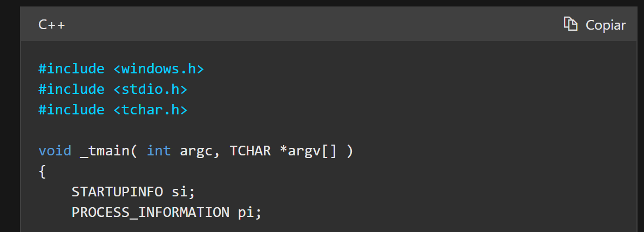Click the opening curly brace
The width and height of the screenshot is (644, 232).
tap(42, 172)
